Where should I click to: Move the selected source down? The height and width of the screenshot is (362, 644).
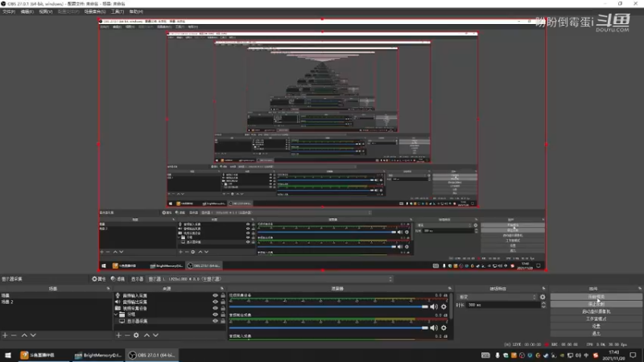pos(155,335)
